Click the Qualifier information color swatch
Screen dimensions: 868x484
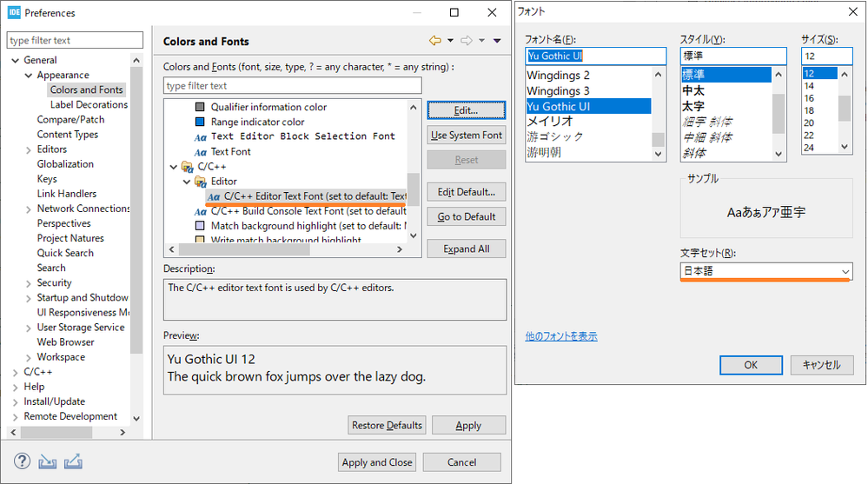click(x=200, y=107)
